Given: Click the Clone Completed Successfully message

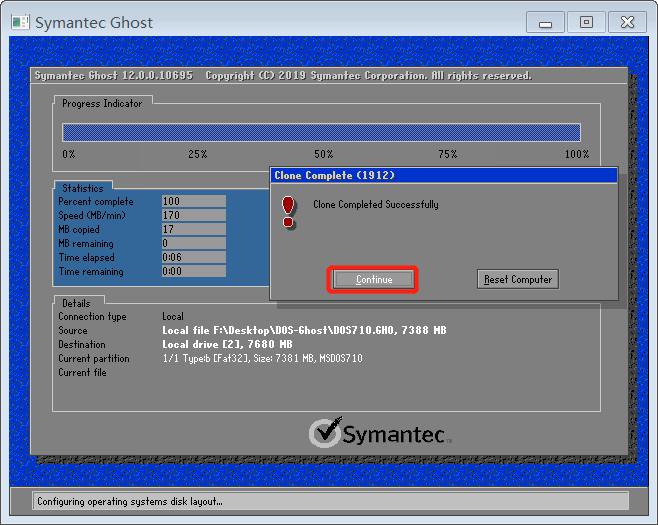Looking at the screenshot, I should point(376,205).
